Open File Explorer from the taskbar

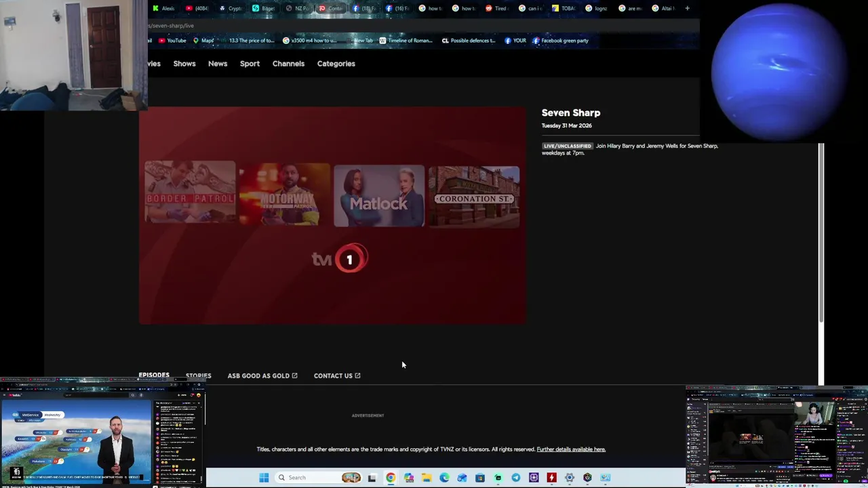pyautogui.click(x=427, y=478)
